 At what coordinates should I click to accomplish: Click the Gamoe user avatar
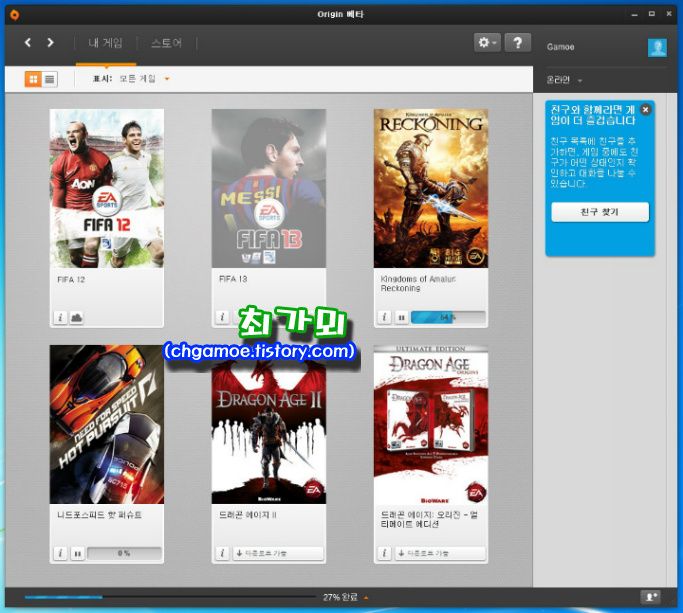pos(657,47)
